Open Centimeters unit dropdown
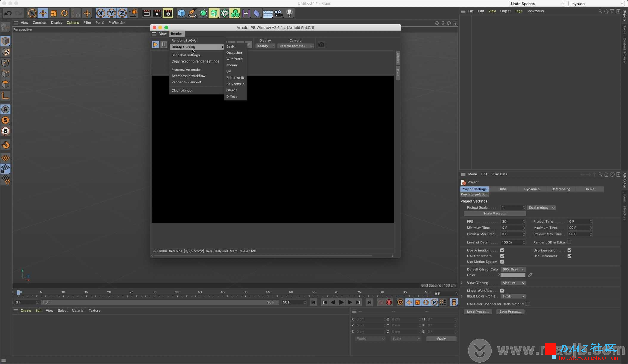The width and height of the screenshot is (628, 364). [x=541, y=208]
